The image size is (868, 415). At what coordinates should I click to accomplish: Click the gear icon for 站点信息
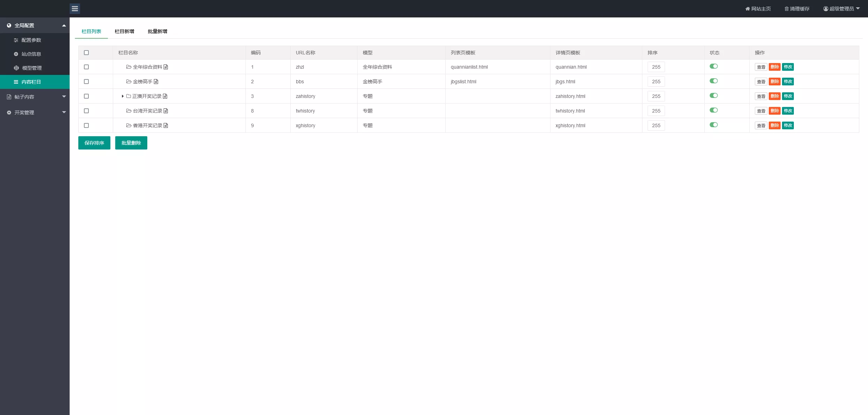[16, 54]
